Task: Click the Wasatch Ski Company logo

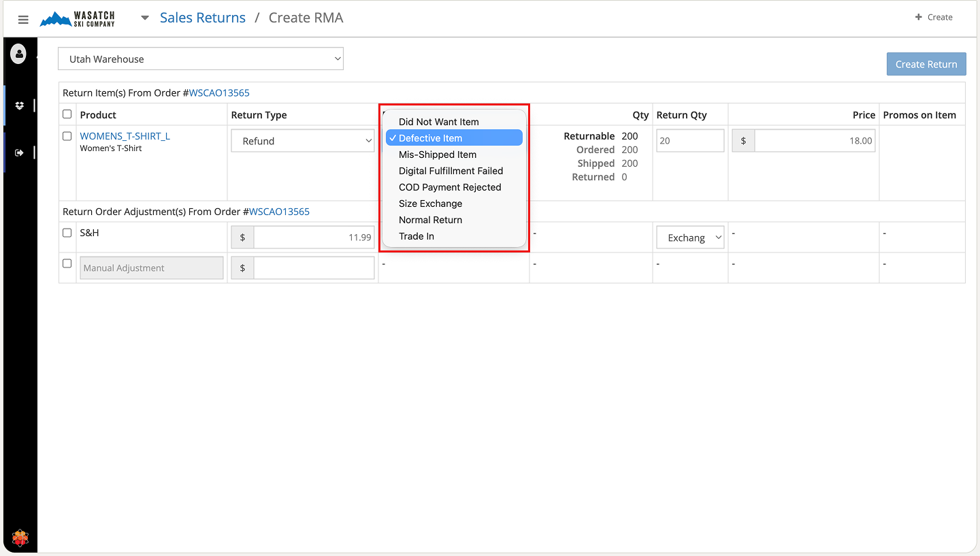Action: (78, 19)
